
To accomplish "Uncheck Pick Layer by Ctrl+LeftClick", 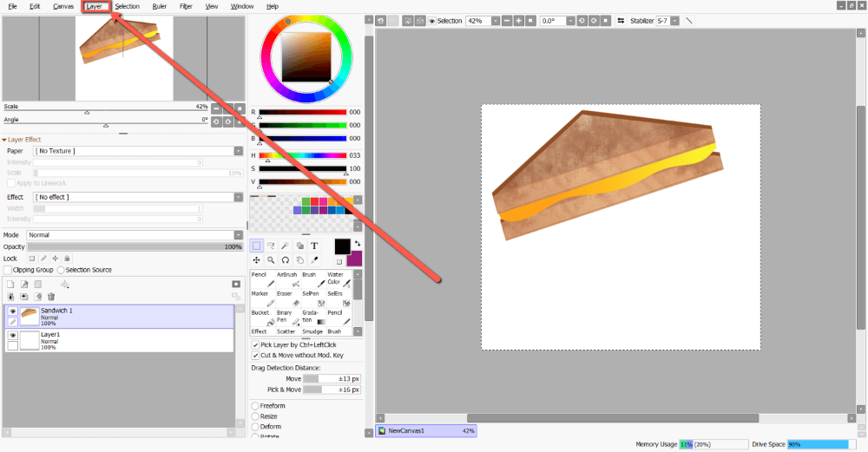I will pyautogui.click(x=255, y=344).
